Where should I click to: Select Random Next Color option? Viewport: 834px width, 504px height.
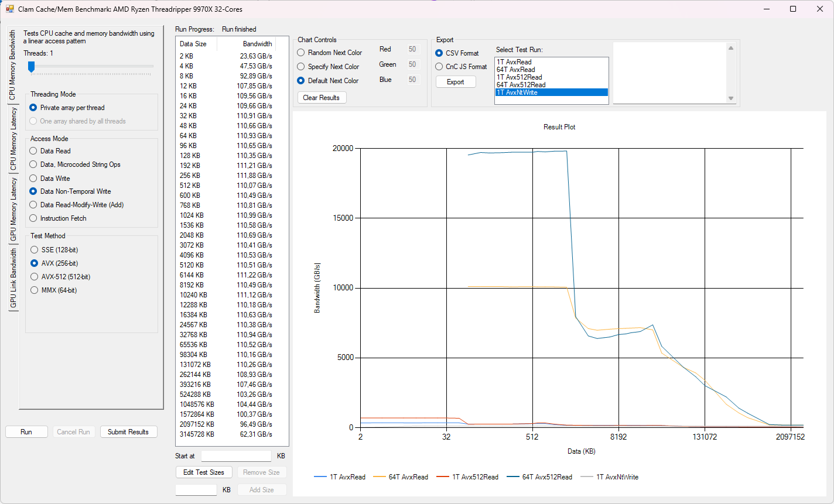click(x=330, y=53)
